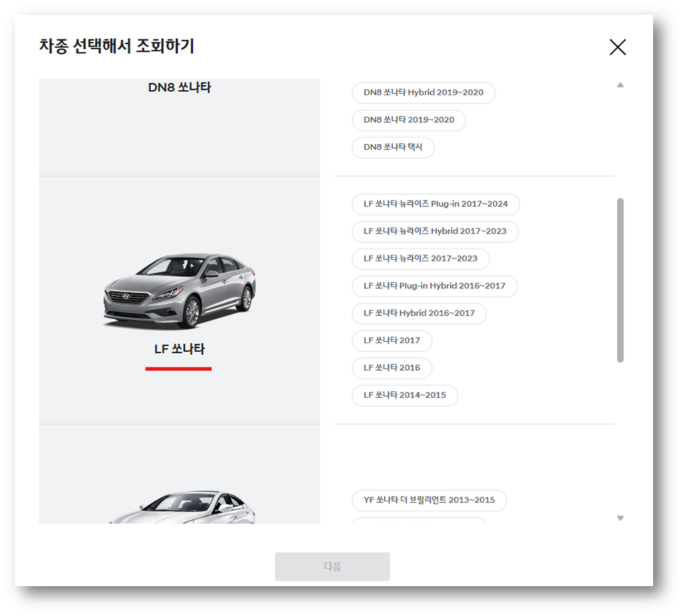Select the LF 쏘나타 2017 model year
This screenshot has width=683, height=616.
point(392,341)
